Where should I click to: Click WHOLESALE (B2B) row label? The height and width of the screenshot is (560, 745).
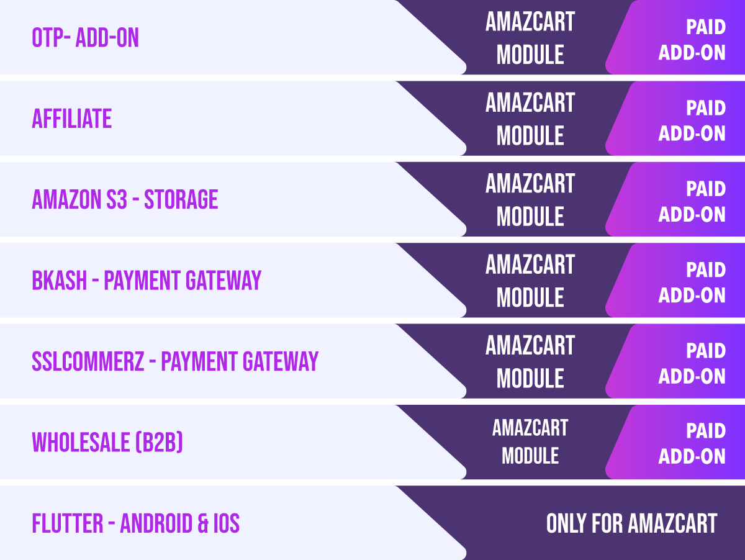107,442
